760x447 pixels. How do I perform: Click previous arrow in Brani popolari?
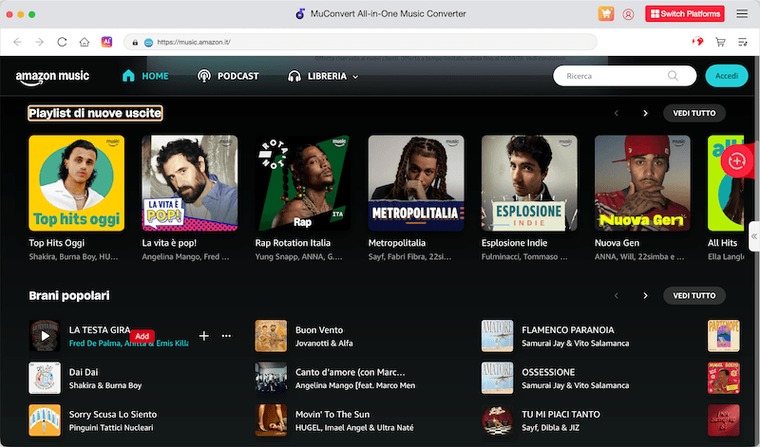point(616,295)
